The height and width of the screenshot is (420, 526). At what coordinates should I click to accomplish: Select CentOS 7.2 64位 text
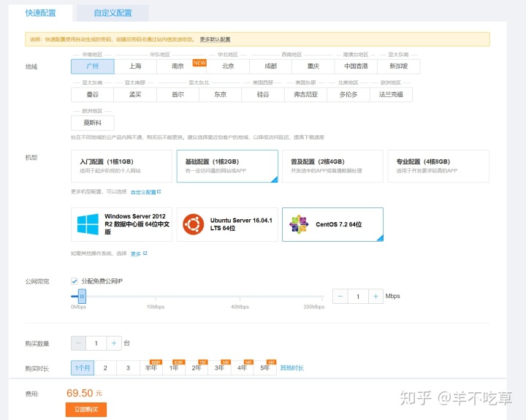pyautogui.click(x=338, y=224)
